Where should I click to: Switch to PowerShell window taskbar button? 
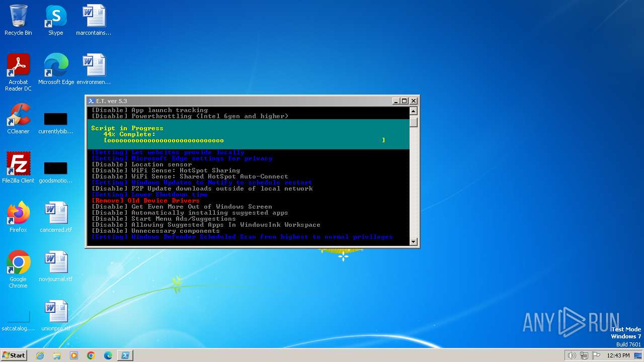[125, 355]
